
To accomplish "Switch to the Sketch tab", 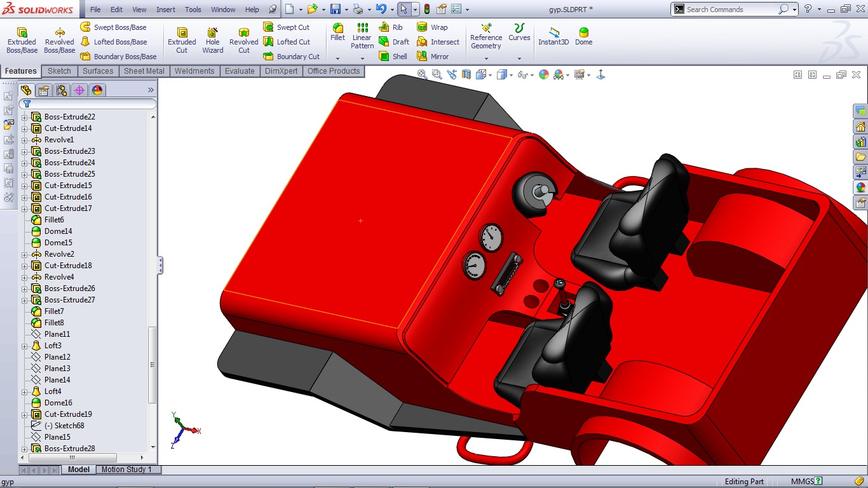I will pos(59,71).
